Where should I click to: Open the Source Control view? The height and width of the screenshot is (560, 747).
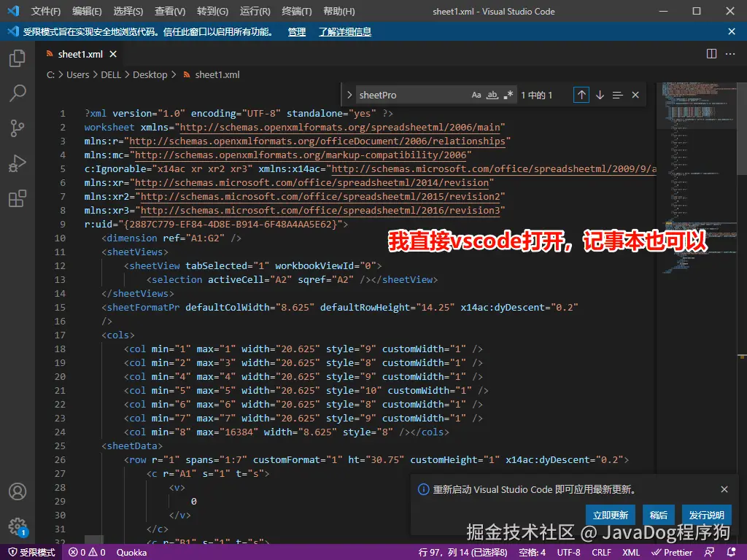[x=18, y=128]
